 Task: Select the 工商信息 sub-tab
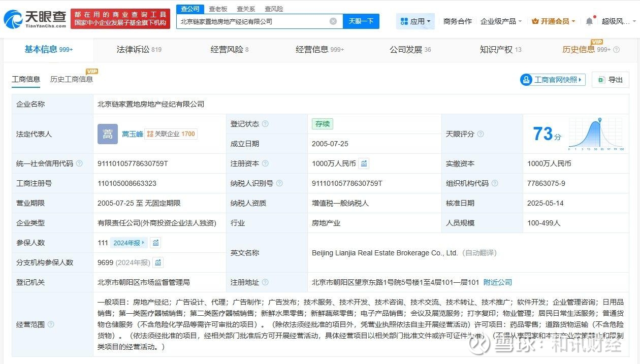26,79
